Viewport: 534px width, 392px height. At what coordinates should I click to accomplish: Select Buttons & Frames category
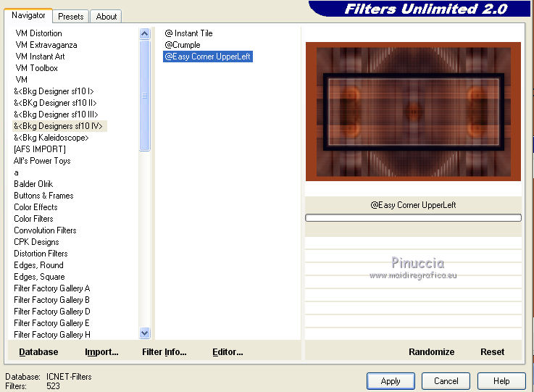(43, 196)
